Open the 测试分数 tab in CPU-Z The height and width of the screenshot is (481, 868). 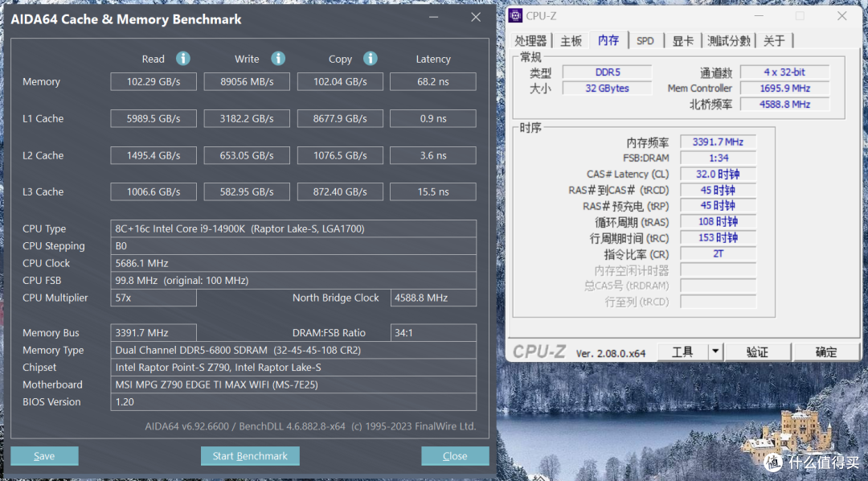(728, 40)
